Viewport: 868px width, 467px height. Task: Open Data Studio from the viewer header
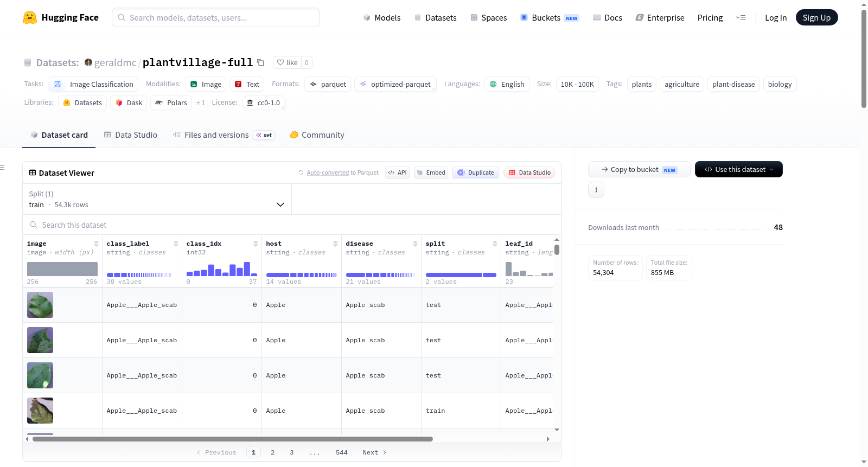pyautogui.click(x=529, y=172)
